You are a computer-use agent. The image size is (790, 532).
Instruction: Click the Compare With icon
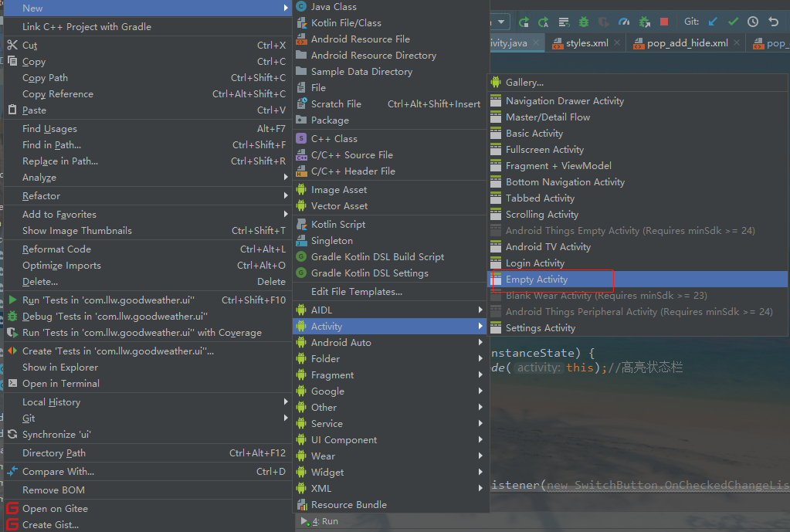coord(12,472)
